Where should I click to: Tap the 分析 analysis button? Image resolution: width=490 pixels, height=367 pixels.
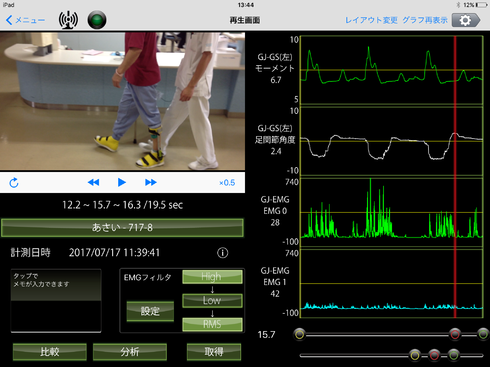tap(130, 352)
